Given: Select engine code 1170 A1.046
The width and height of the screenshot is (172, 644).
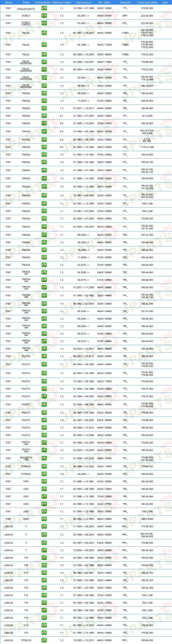Looking at the screenshot, I should (x=147, y=147).
